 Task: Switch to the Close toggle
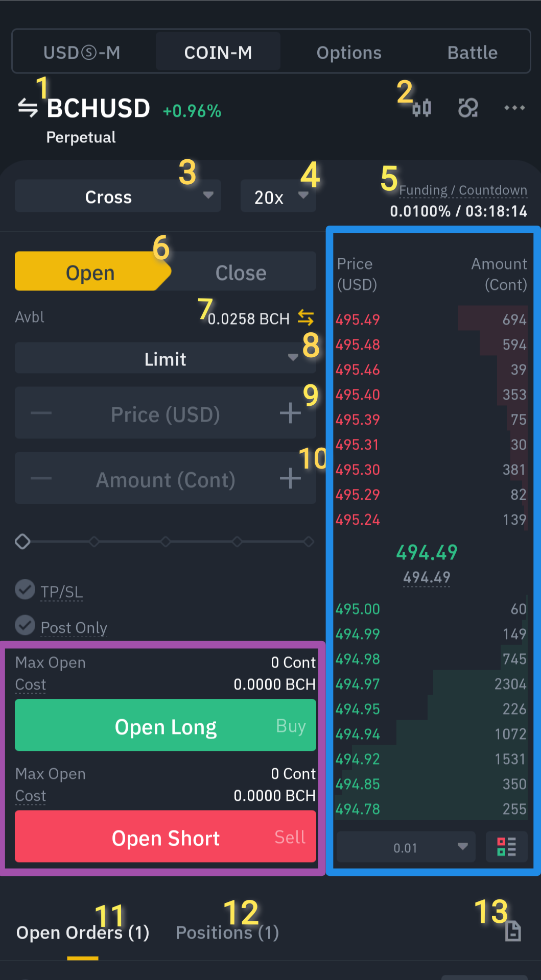(x=241, y=273)
